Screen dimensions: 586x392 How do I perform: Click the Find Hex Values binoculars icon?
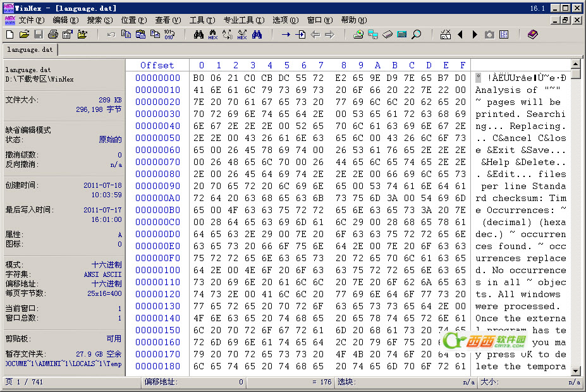click(213, 35)
